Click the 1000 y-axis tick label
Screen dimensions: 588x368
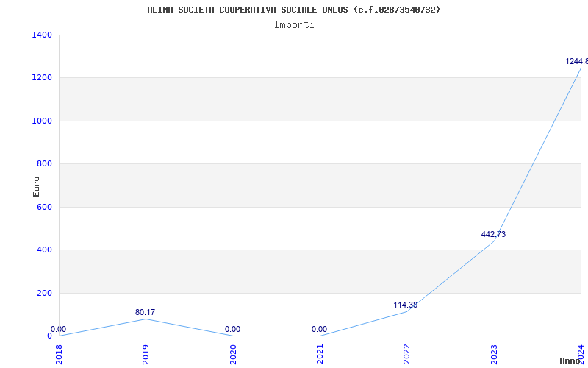pos(42,121)
